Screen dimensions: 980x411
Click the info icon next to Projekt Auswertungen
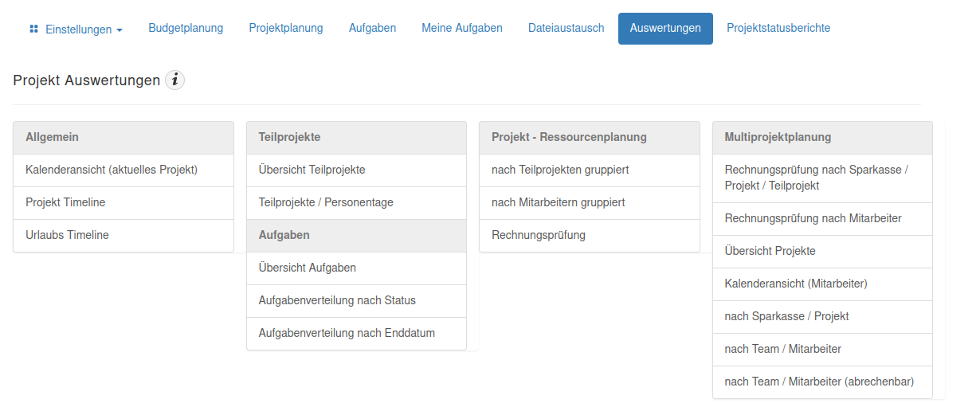(175, 80)
